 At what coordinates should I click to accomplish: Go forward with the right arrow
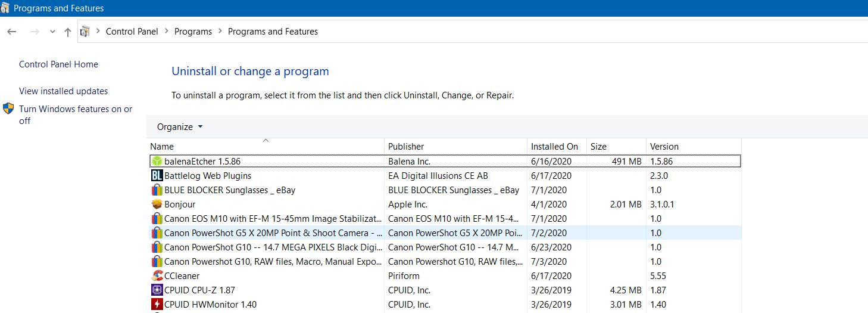[x=35, y=32]
